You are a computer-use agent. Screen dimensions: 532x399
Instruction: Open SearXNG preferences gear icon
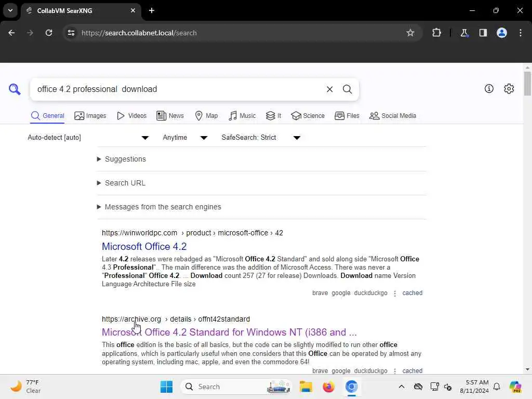[509, 88]
